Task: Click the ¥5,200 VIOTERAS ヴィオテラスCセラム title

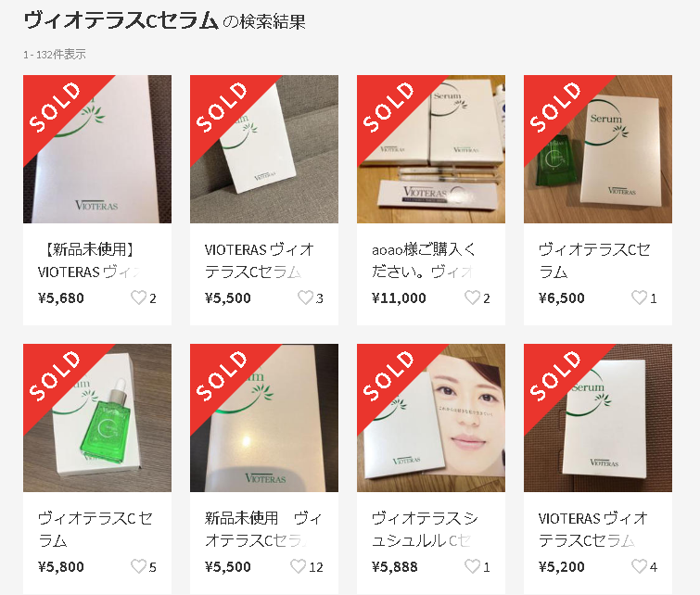Action: [592, 529]
